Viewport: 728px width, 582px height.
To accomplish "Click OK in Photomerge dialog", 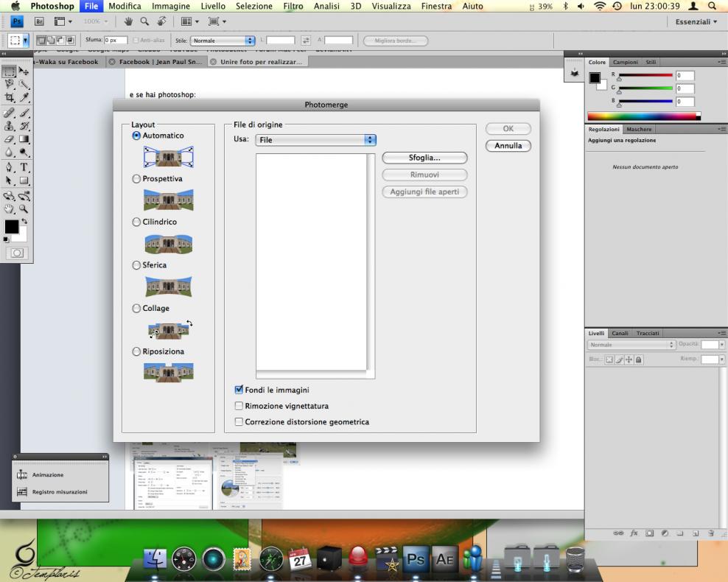I will pyautogui.click(x=508, y=129).
